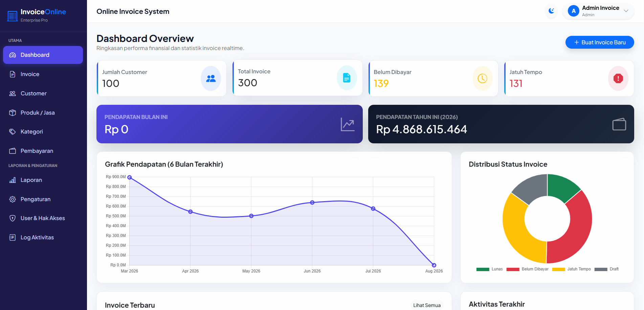Click the Pengaturan gear icon
The width and height of the screenshot is (644, 310).
(13, 199)
